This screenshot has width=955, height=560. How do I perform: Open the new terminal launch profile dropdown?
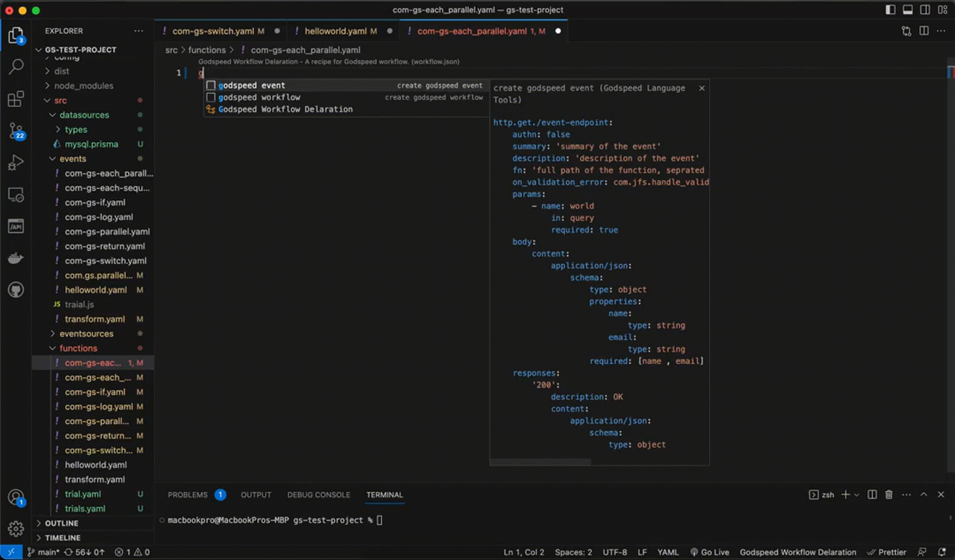pyautogui.click(x=857, y=495)
